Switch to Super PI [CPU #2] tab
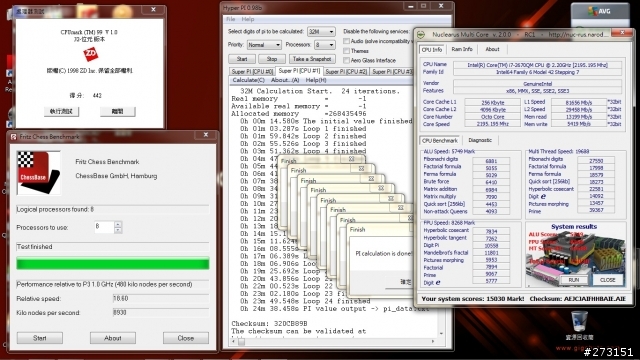The image size is (640, 360). (x=346, y=72)
